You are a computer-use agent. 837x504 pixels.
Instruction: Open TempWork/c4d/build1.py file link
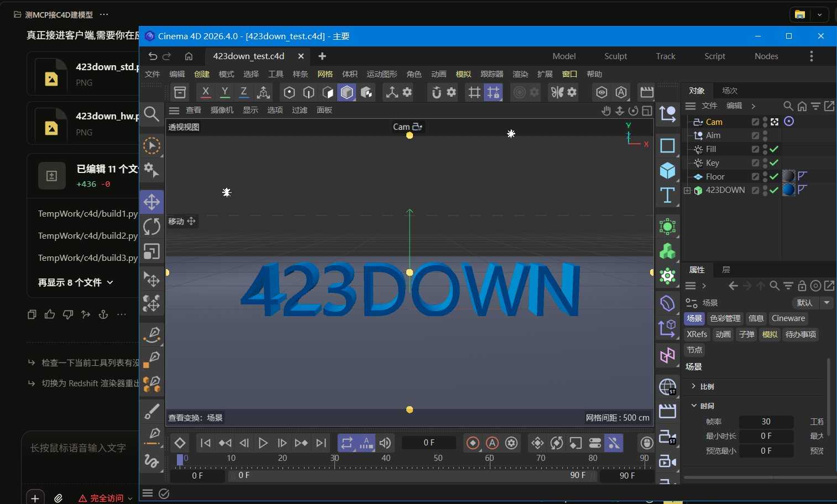(88, 213)
